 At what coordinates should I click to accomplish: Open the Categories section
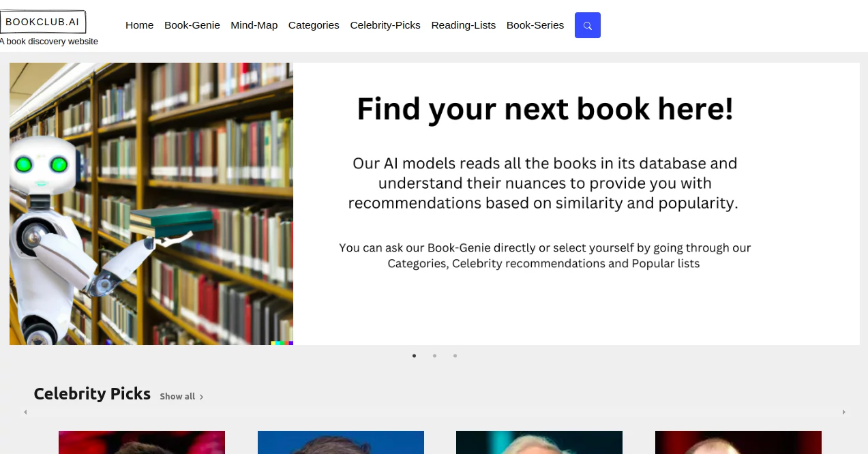pyautogui.click(x=314, y=25)
